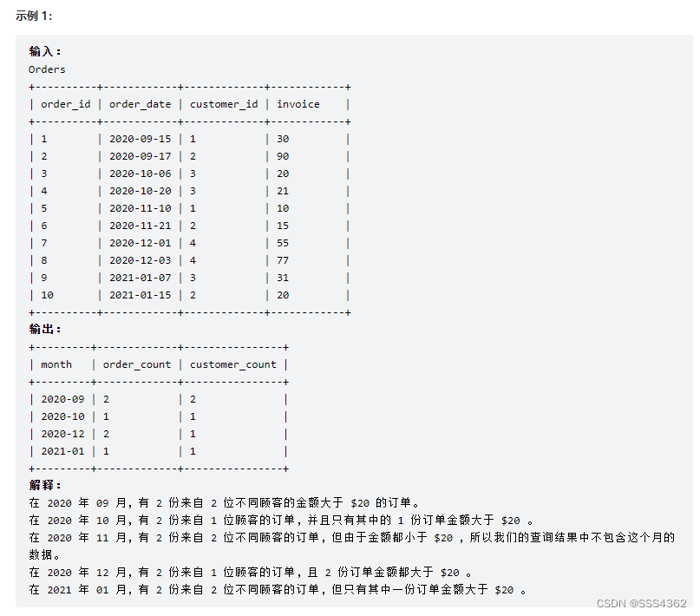Viewport: 700px width, 616px height.
Task: Click the 2021-01 month cell
Action: 62,451
